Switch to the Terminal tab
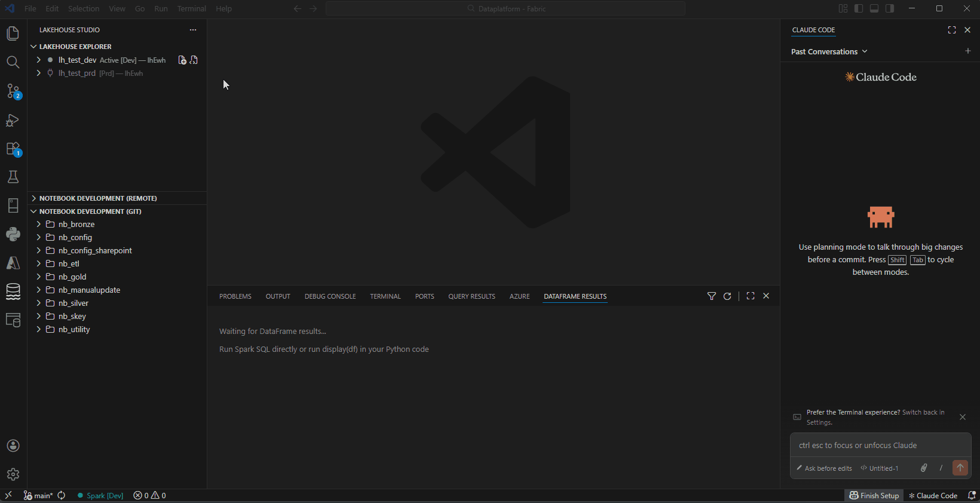 (x=385, y=296)
